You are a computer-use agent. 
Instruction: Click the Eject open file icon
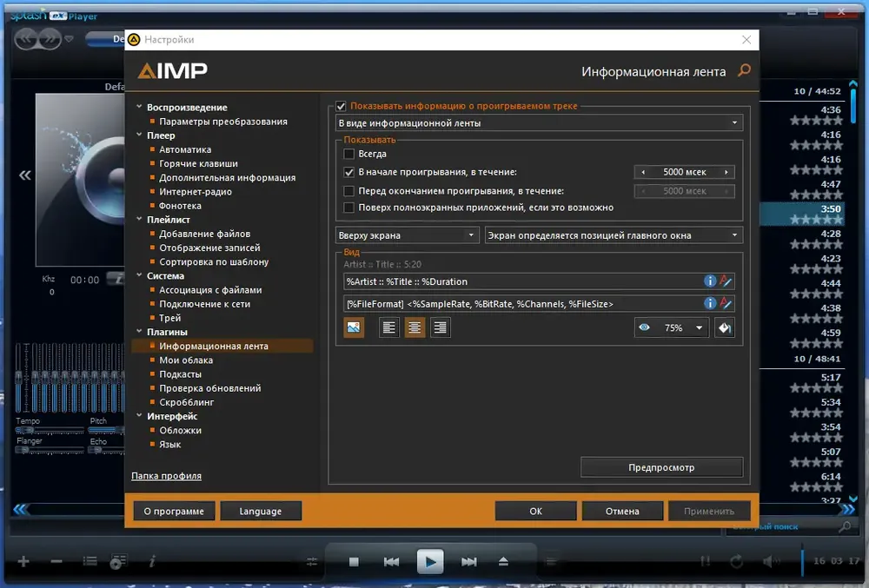point(503,561)
